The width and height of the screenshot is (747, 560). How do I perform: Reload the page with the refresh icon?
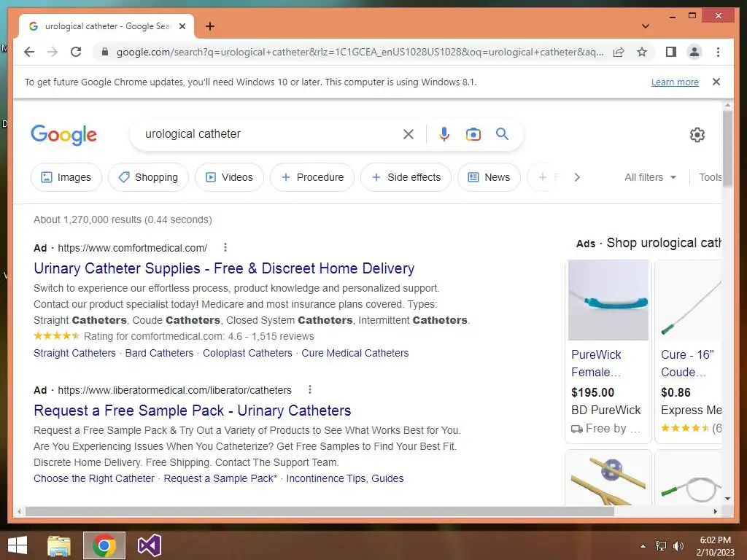pos(76,52)
